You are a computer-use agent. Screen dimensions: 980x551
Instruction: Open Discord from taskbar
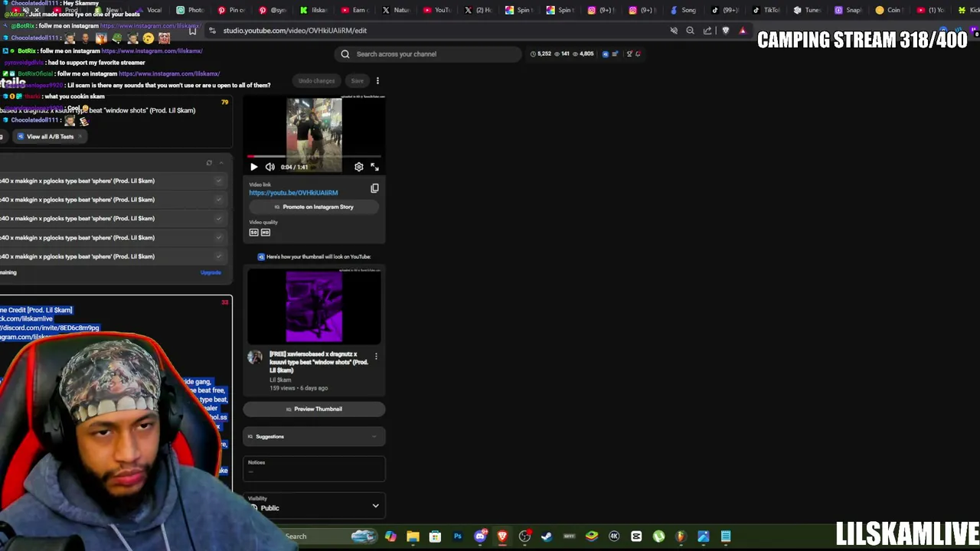click(480, 536)
